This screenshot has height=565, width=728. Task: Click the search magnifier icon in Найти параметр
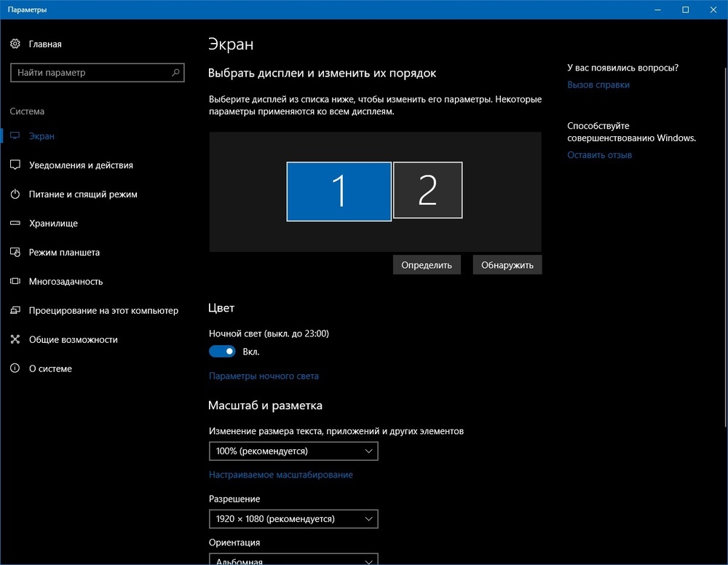pyautogui.click(x=175, y=72)
